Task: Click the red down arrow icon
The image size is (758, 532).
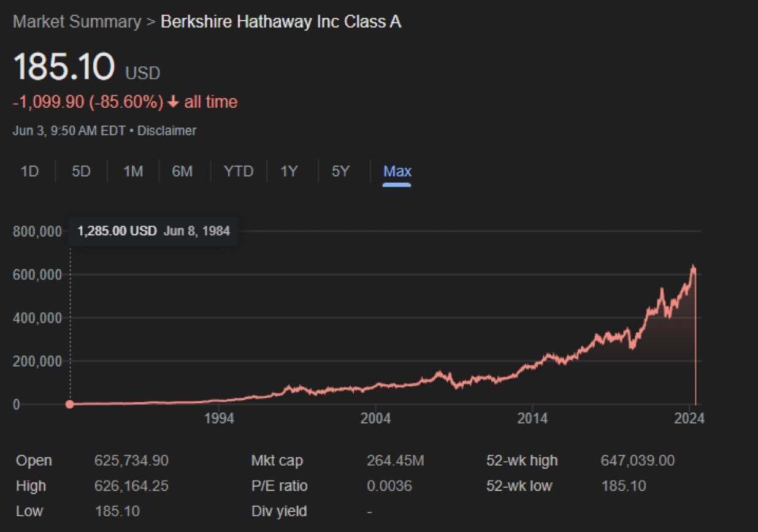Action: (x=173, y=102)
